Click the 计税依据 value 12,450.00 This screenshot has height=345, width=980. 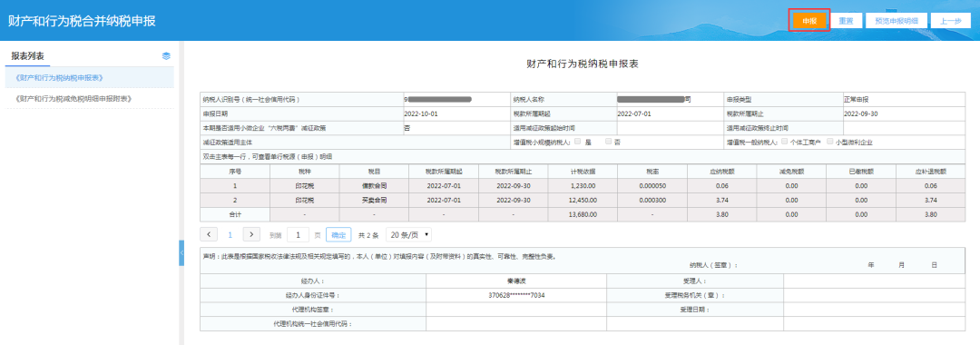582,200
